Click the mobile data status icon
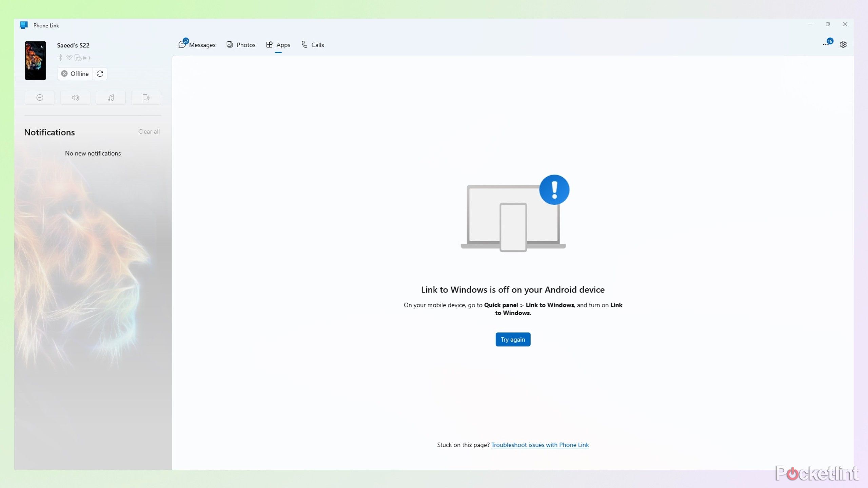868x488 pixels. click(x=78, y=58)
